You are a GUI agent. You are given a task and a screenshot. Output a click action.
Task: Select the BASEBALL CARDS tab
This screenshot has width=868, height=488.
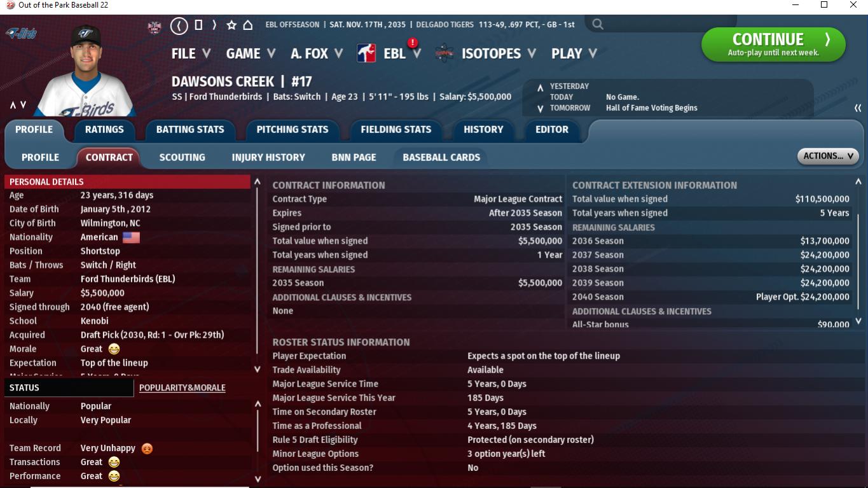441,157
